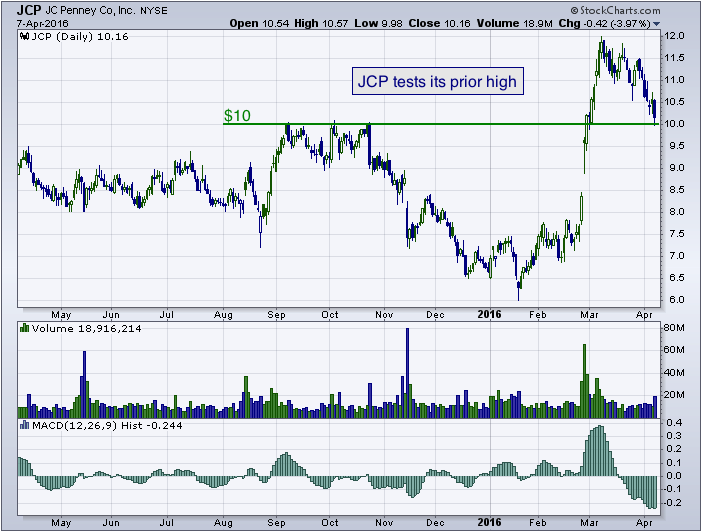Click the 'Close 10.16' value in header
This screenshot has width=702, height=532.
(439, 23)
